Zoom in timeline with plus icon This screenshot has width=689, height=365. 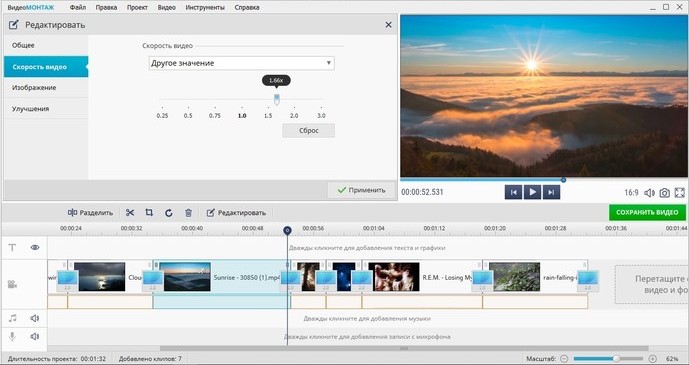pyautogui.click(x=653, y=359)
